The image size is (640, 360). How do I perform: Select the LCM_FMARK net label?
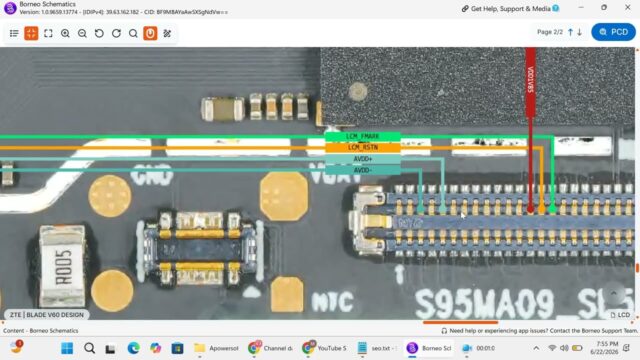[x=362, y=136]
